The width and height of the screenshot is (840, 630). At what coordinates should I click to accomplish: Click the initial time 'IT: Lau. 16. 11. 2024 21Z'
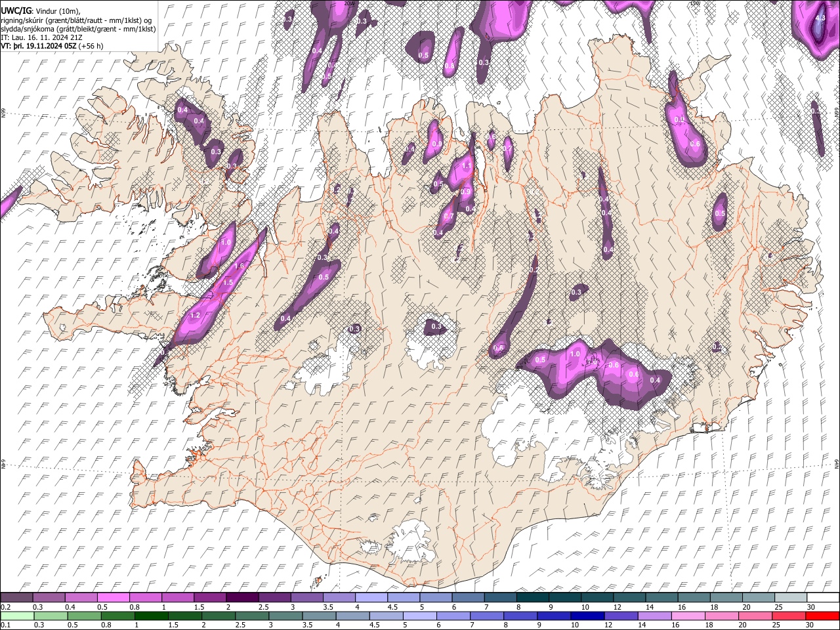click(x=42, y=37)
